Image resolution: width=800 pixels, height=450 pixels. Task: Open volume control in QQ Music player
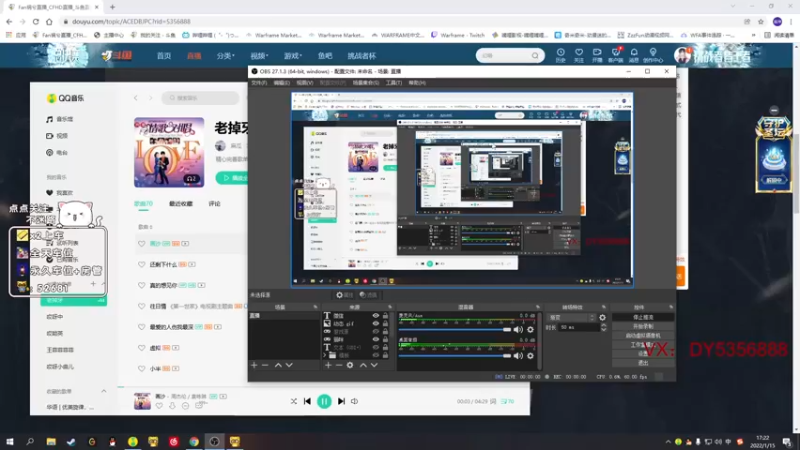click(355, 402)
